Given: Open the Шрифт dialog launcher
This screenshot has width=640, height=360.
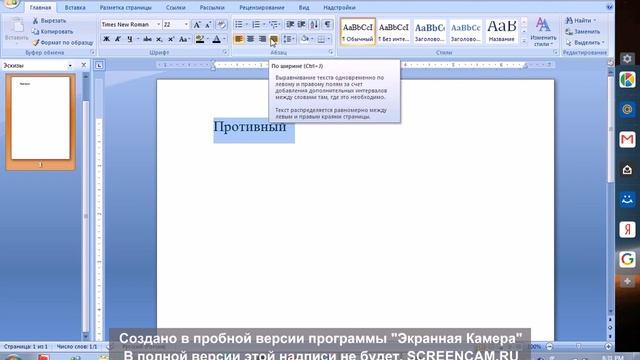Looking at the screenshot, I should pos(225,53).
